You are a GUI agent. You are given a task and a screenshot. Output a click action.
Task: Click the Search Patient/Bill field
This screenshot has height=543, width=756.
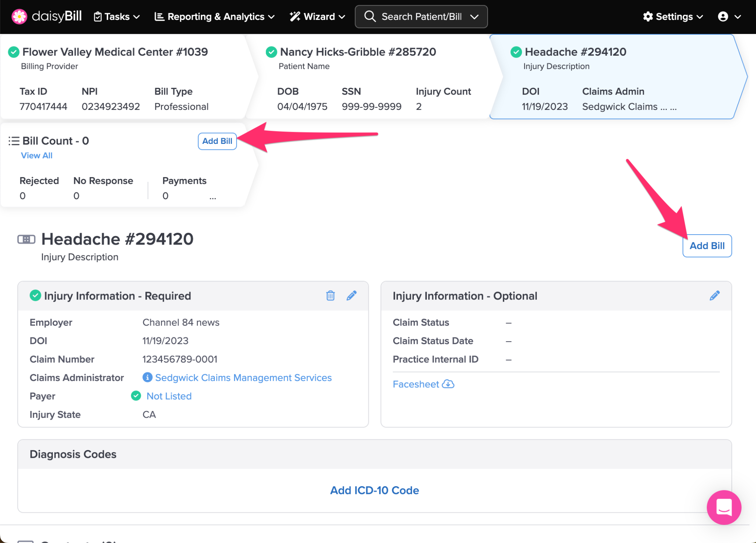[421, 17]
